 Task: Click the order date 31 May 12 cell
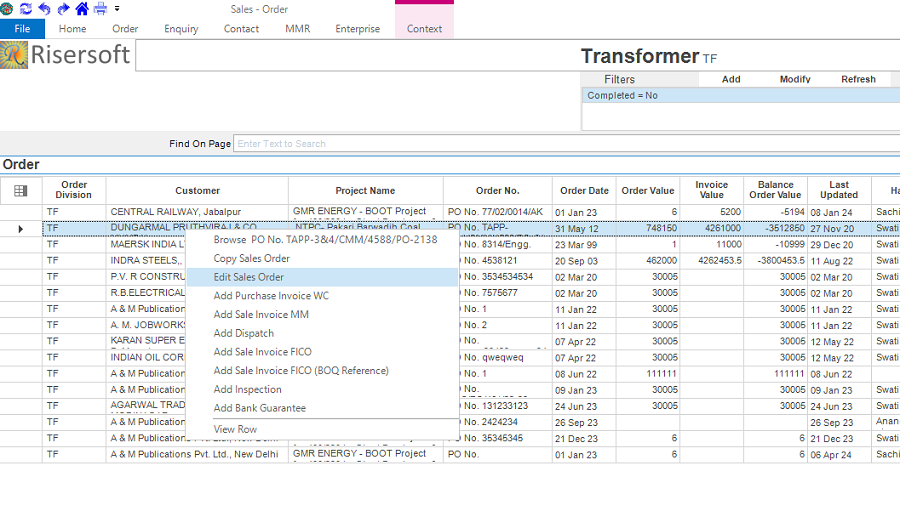click(584, 229)
